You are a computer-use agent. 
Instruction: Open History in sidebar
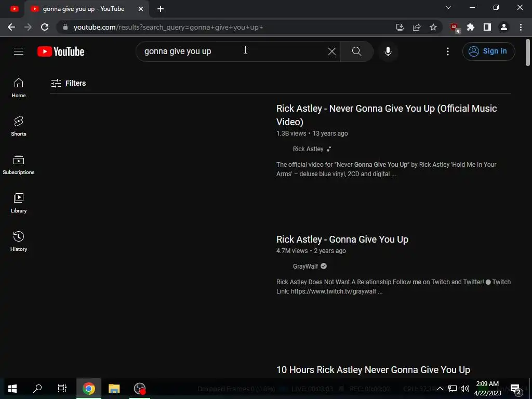point(19,241)
